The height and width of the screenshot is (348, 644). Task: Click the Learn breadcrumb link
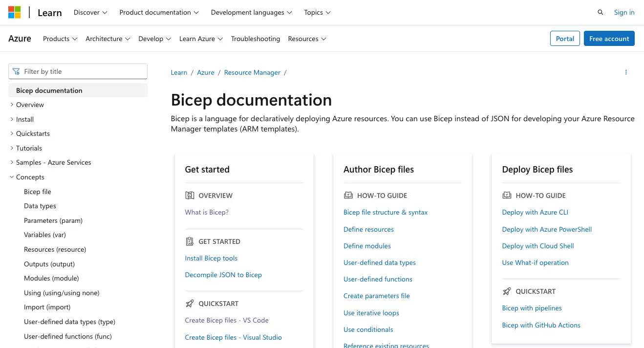[x=179, y=72]
